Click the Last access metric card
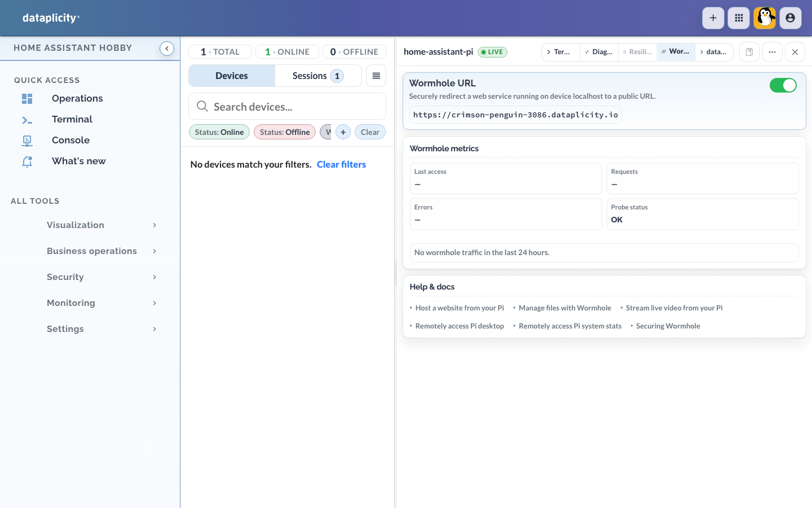Image resolution: width=812 pixels, height=508 pixels. click(x=506, y=178)
